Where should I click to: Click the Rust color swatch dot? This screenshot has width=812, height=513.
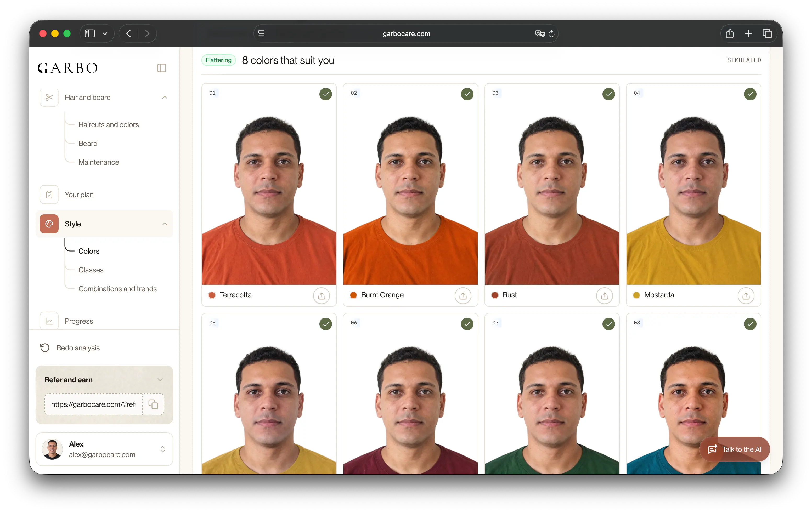pyautogui.click(x=495, y=296)
